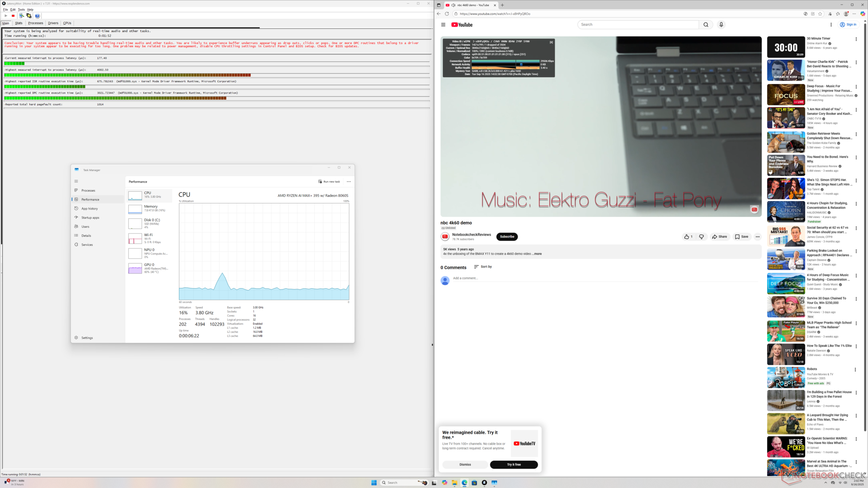868x488 pixels.
Task: Collapse Task Manager navigation hamburger menu
Action: click(76, 181)
